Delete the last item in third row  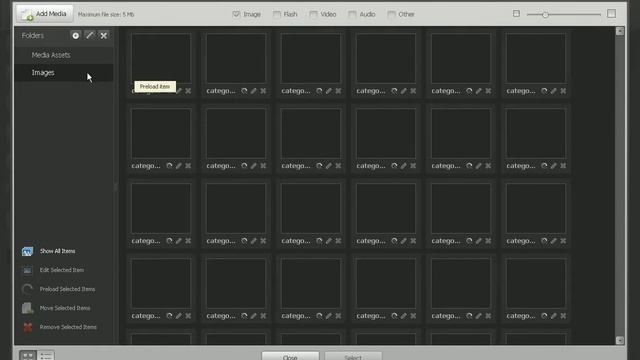[x=563, y=241]
